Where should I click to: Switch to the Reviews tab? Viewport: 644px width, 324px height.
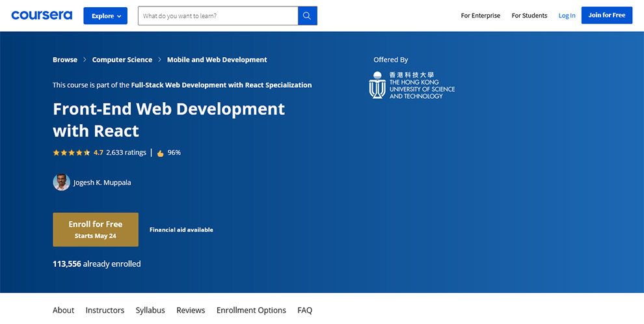[x=191, y=310]
